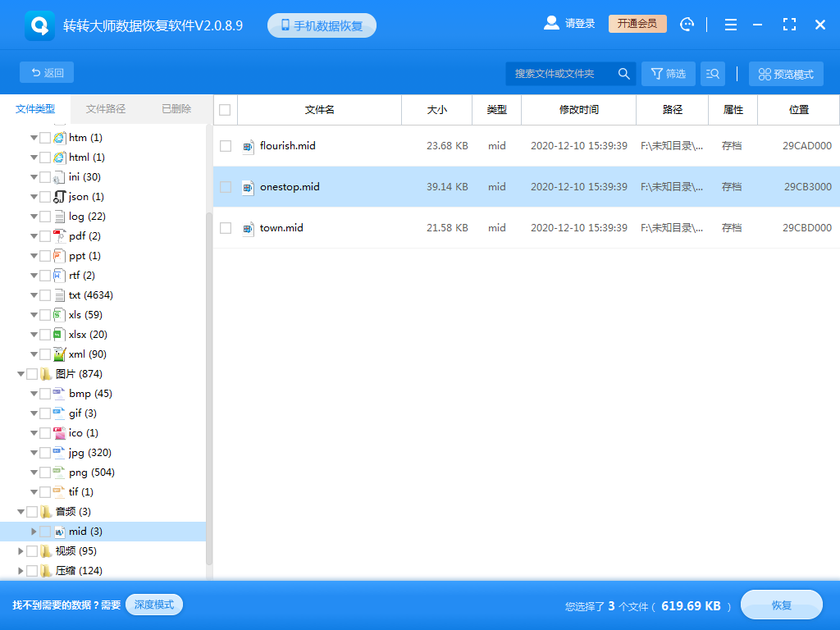The height and width of the screenshot is (630, 840).
Task: Click the app logo icon top left
Action: (39, 25)
